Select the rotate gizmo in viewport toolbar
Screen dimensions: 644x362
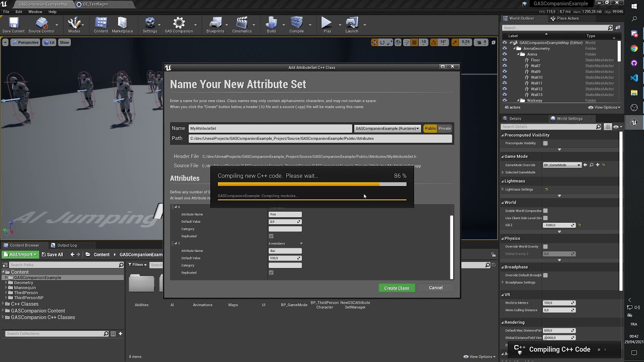pyautogui.click(x=382, y=42)
